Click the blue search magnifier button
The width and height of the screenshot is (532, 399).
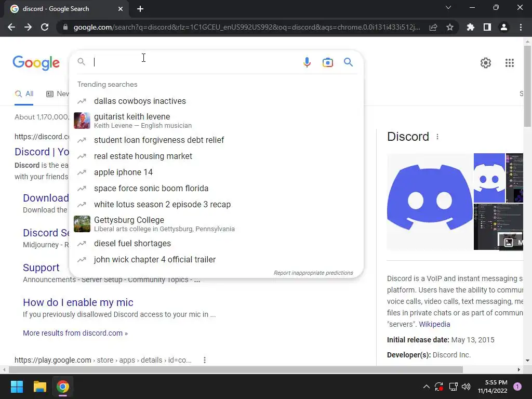(x=348, y=62)
